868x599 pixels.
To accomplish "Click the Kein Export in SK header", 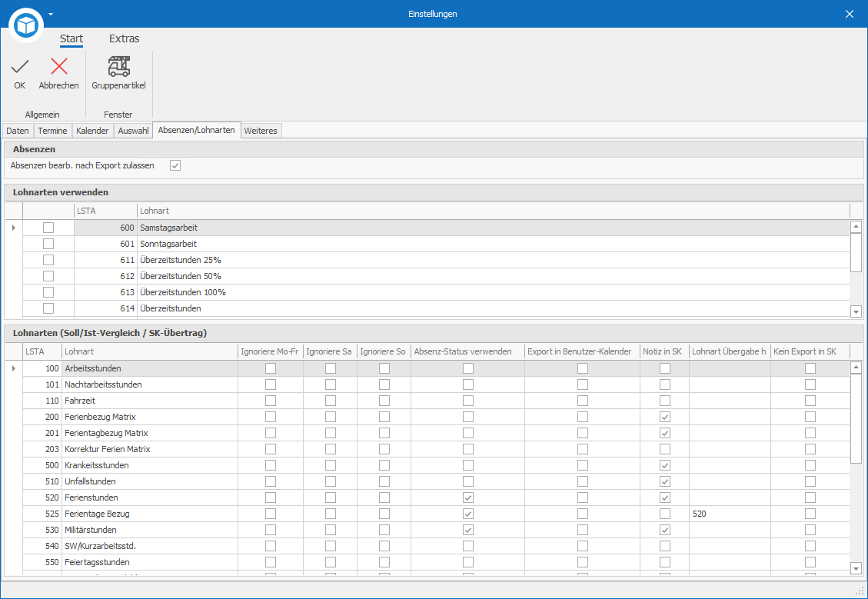I will [810, 351].
